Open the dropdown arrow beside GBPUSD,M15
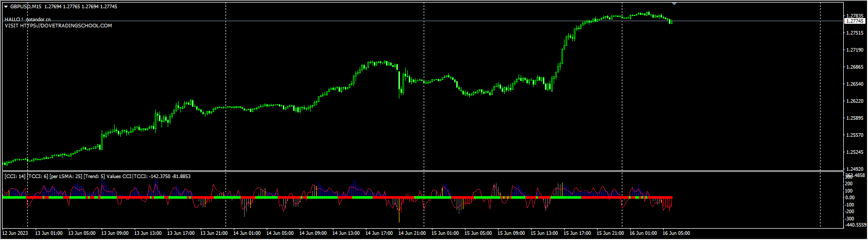The image size is (868, 240). pyautogui.click(x=6, y=7)
